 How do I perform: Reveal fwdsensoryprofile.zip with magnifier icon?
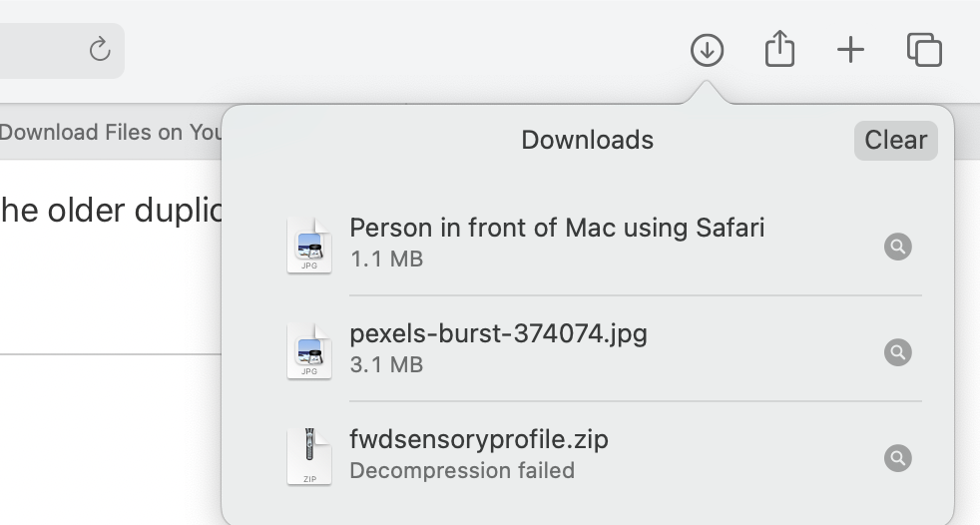tap(898, 458)
